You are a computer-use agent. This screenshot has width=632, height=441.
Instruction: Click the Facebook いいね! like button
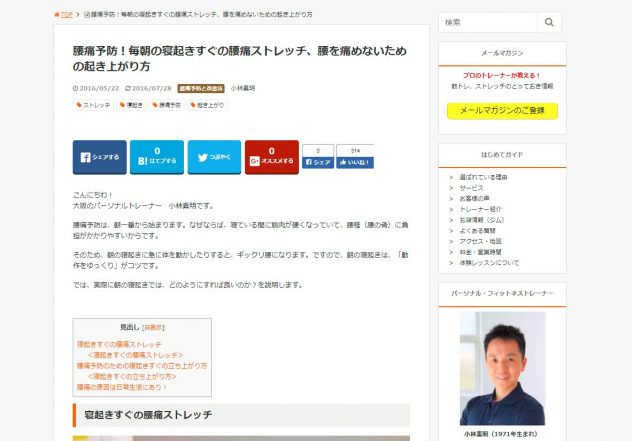click(355, 162)
